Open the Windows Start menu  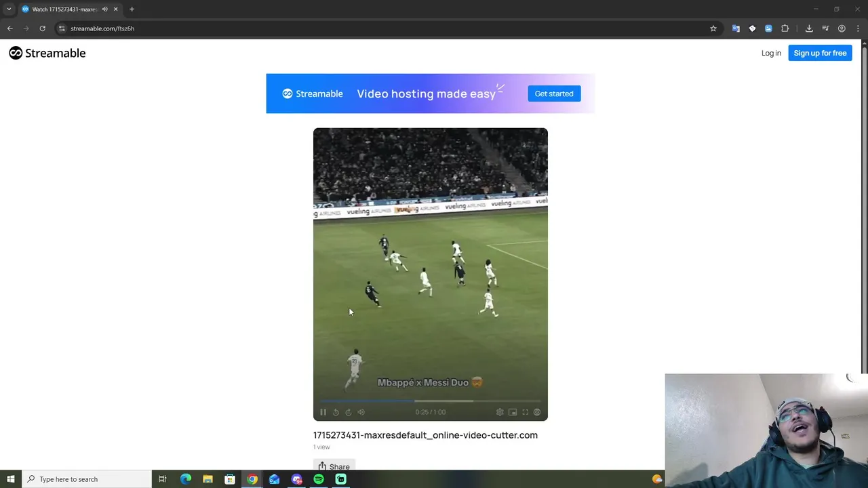[x=10, y=479]
